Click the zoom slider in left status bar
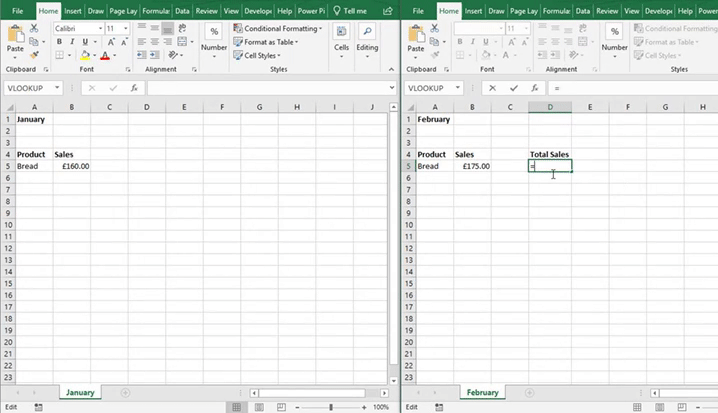This screenshot has width=718, height=413. click(331, 407)
